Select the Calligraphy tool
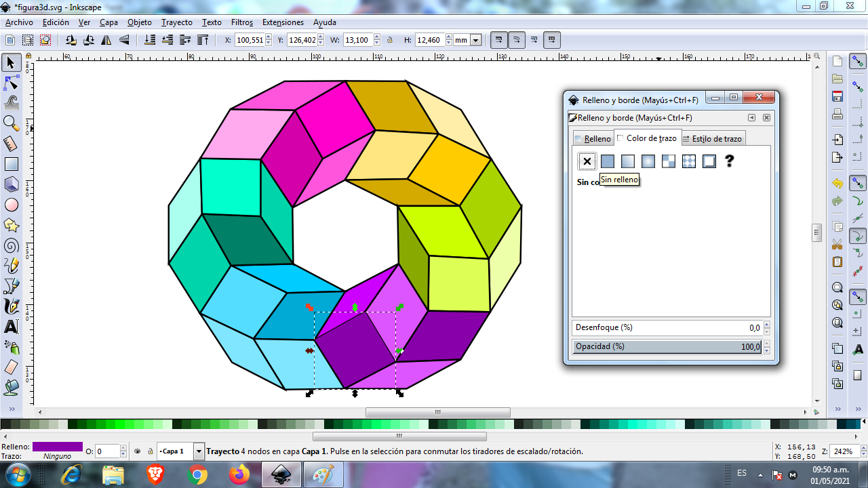The height and width of the screenshot is (488, 868). click(11, 306)
